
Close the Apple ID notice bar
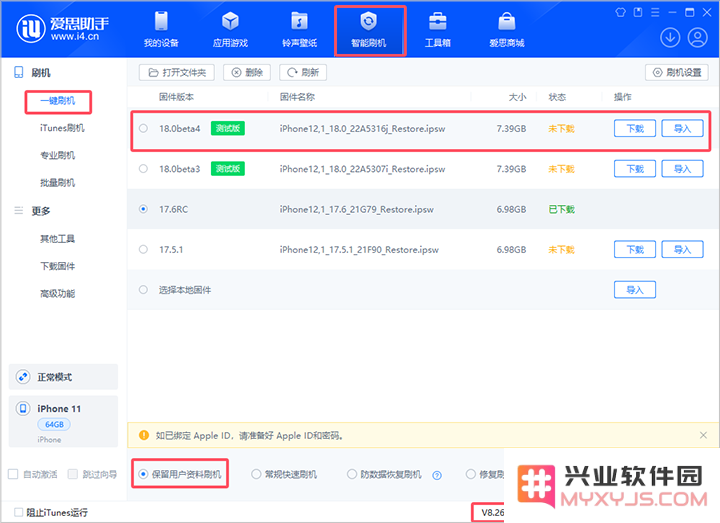click(703, 435)
